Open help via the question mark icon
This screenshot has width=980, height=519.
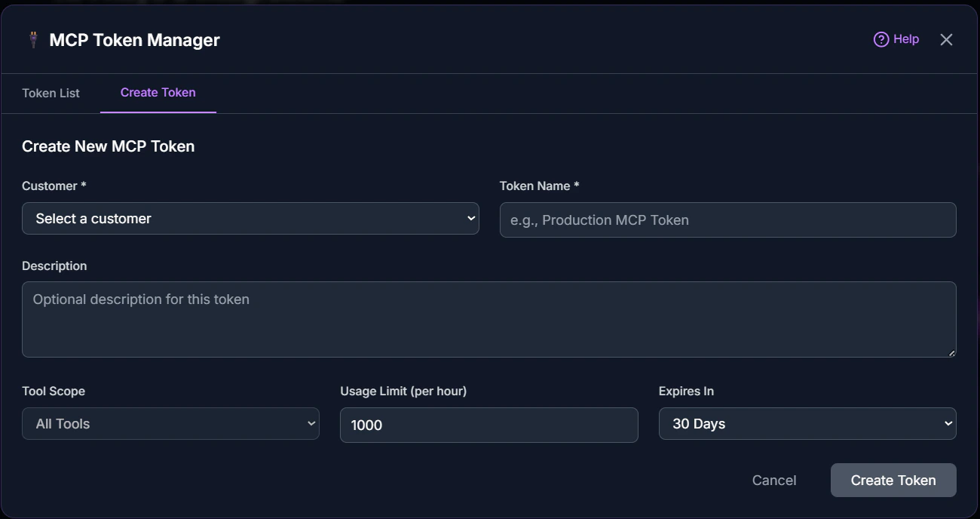click(880, 38)
